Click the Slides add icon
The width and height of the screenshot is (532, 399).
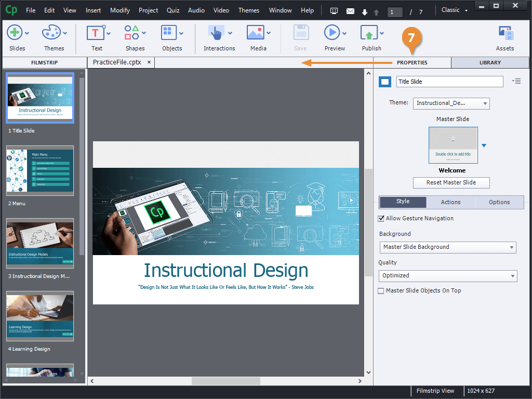[14, 33]
